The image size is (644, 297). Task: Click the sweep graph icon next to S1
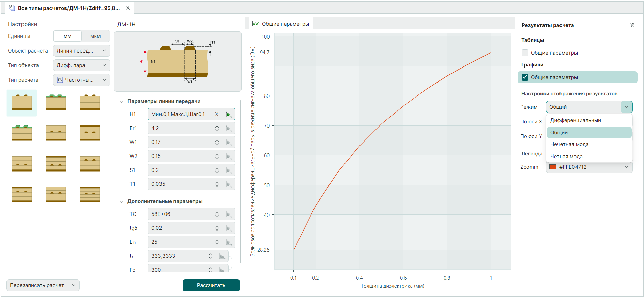[x=229, y=170]
